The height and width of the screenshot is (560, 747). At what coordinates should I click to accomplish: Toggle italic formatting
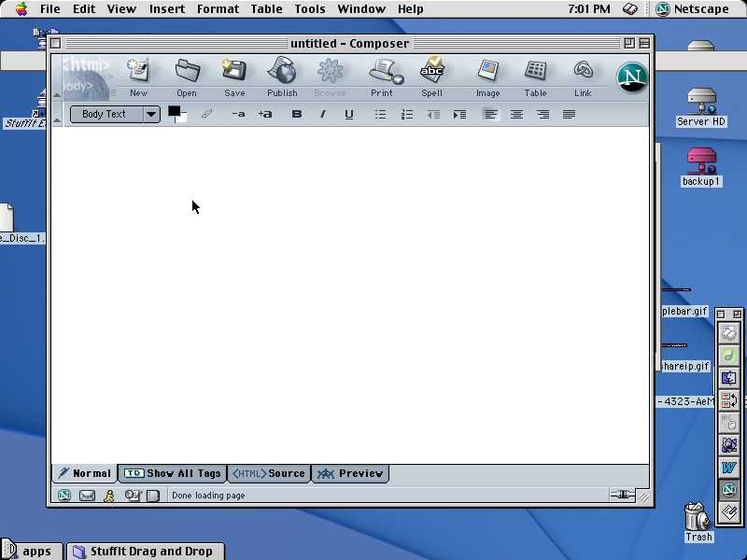pos(323,115)
